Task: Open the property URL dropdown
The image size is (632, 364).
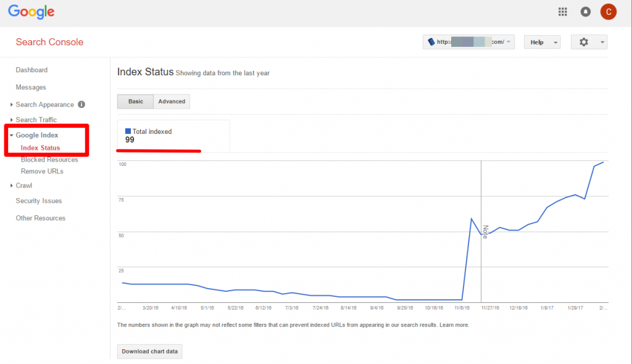Action: [510, 41]
